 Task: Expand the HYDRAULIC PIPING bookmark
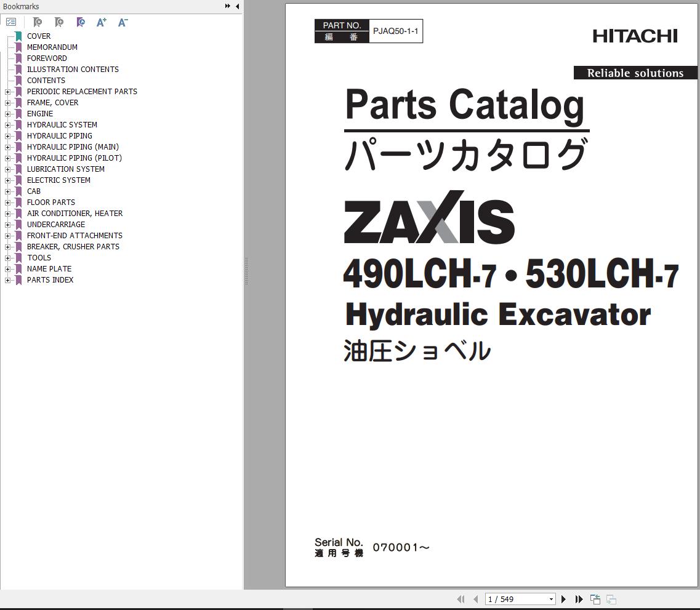pos(7,137)
